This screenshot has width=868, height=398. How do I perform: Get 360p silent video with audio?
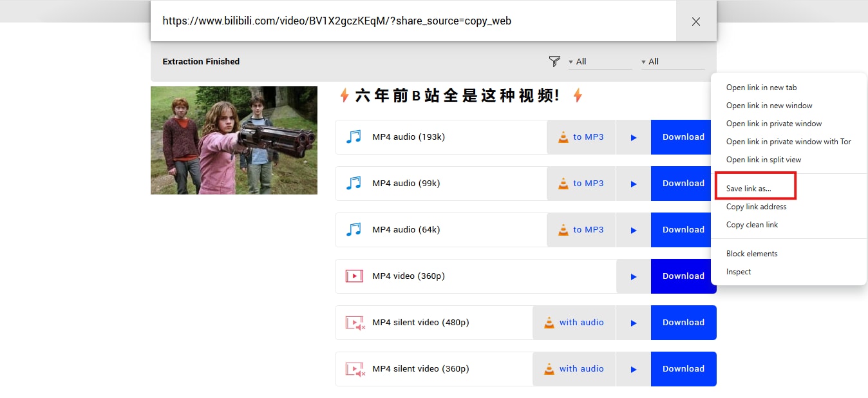[574, 369]
